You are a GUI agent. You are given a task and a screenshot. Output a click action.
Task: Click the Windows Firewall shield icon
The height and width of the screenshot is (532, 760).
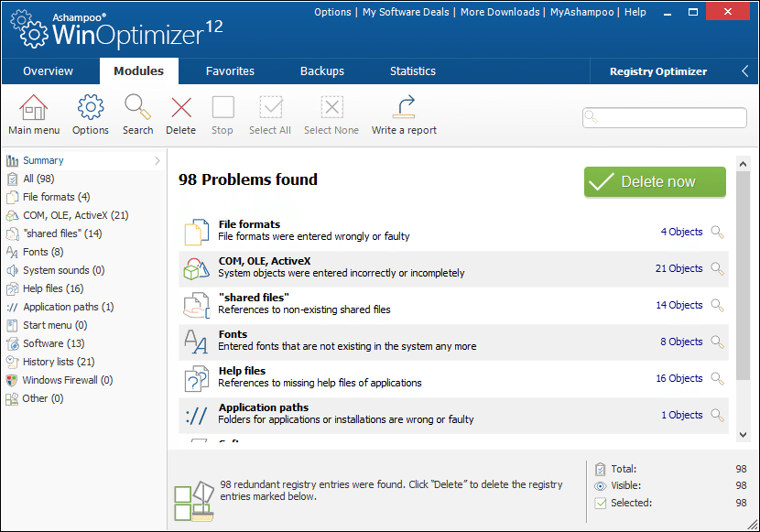(x=12, y=380)
